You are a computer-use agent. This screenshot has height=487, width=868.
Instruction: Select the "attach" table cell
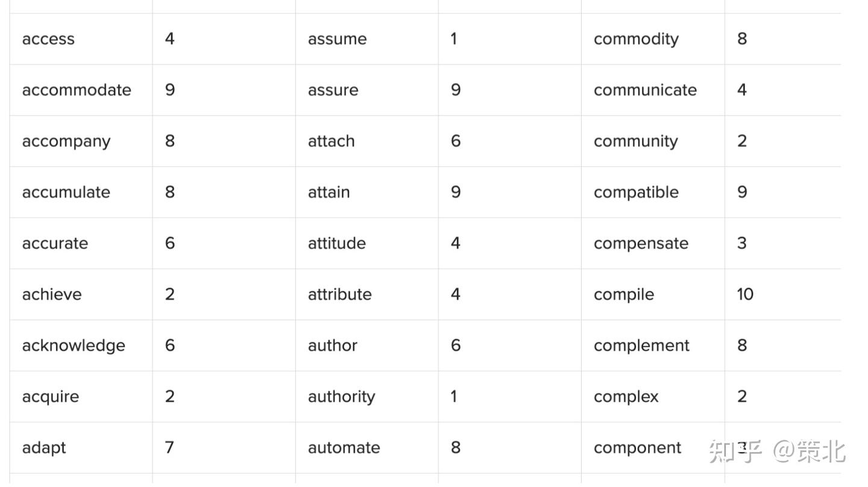tap(331, 141)
